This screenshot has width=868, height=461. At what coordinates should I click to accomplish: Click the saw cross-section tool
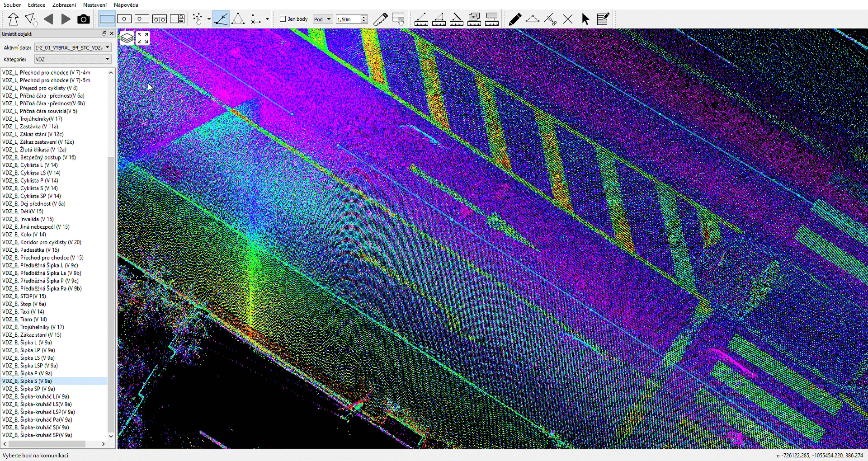380,19
